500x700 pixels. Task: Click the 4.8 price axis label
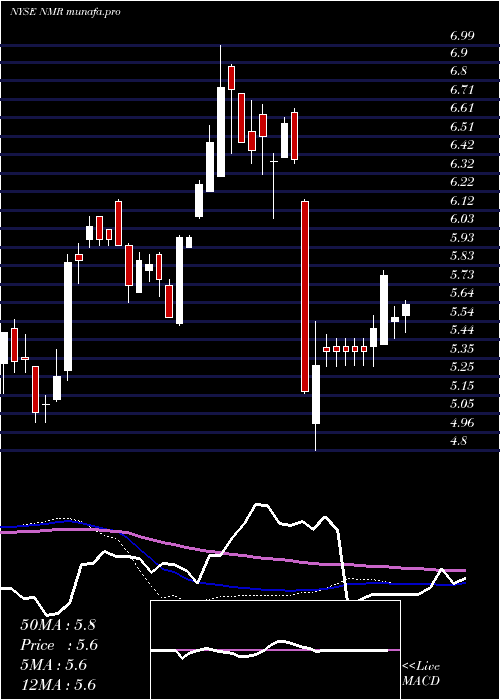458,441
